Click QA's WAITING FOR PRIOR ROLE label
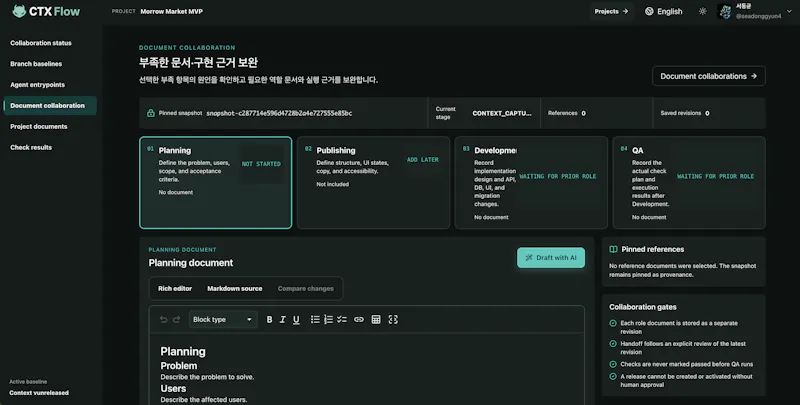Screen dimensions: 800x405 click(x=715, y=176)
